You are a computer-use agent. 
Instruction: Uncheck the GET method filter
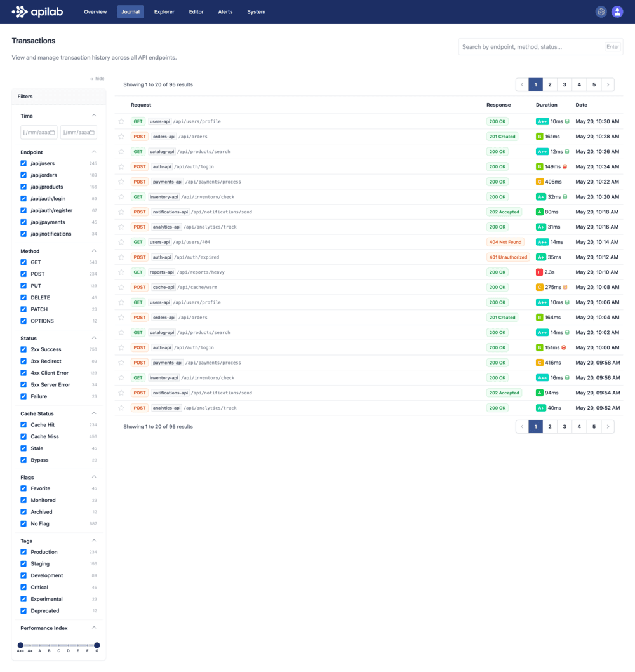24,262
